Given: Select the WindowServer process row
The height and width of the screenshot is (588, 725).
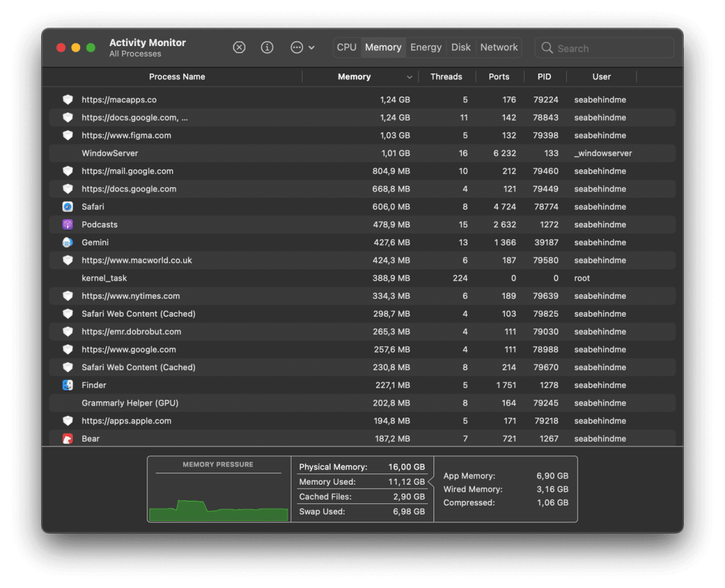Looking at the screenshot, I should point(362,154).
